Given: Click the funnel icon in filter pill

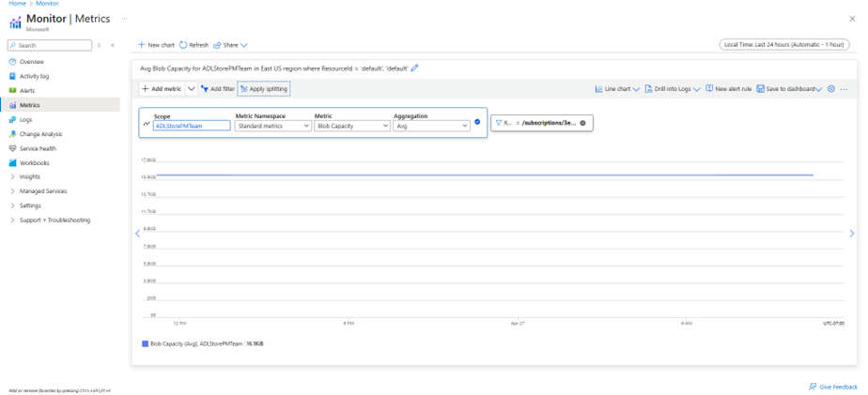Looking at the screenshot, I should tap(498, 123).
